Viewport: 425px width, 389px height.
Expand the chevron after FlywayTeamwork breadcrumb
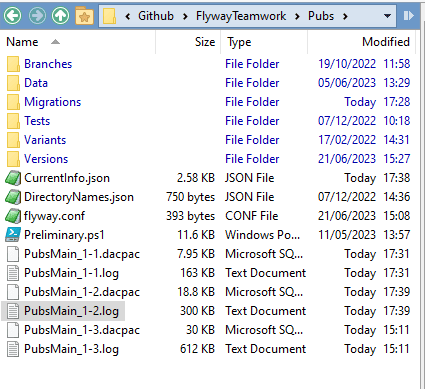(x=297, y=16)
